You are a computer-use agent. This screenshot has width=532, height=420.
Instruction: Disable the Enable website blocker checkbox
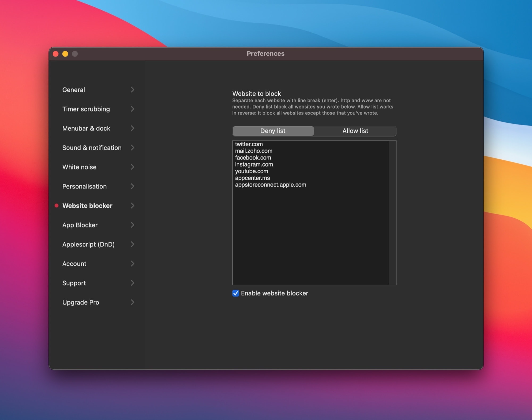[236, 293]
